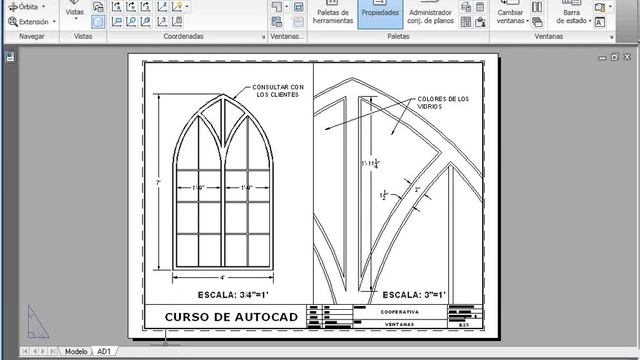Click the drawing document icon at top-left
640x360 pixels.
(10, 57)
